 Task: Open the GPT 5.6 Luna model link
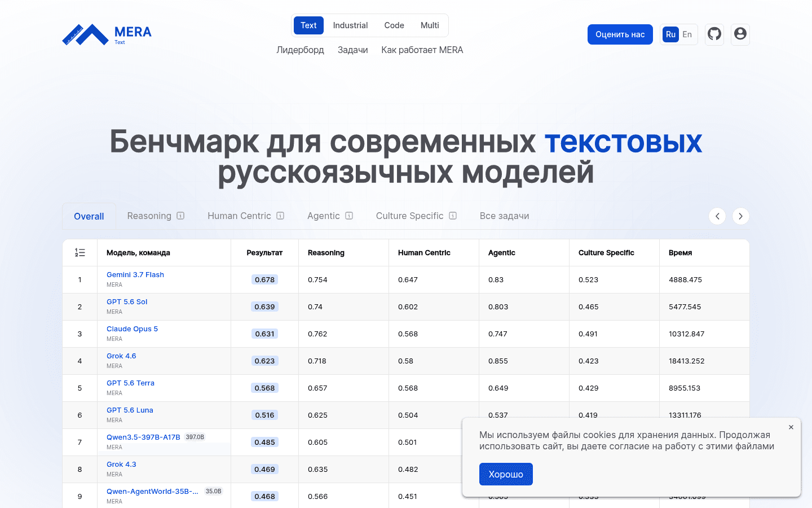130,410
